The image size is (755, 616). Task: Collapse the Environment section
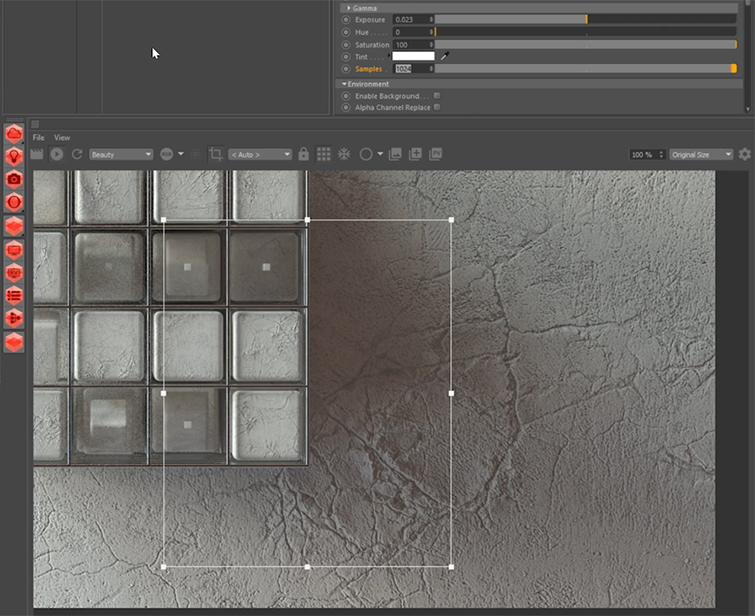tap(345, 84)
